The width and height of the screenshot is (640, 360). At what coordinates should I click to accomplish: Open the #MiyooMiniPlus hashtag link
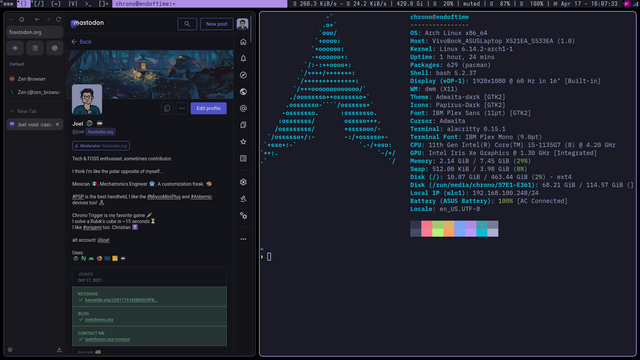pyautogui.click(x=164, y=197)
